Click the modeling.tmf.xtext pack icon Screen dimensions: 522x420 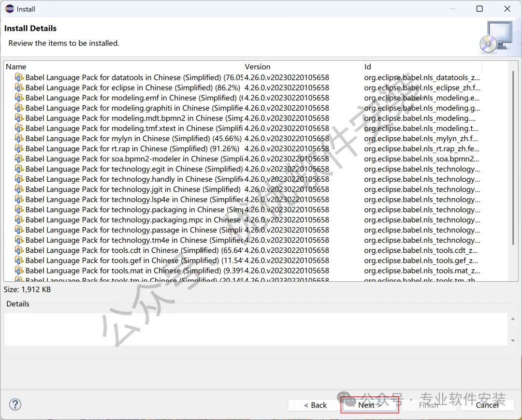pyautogui.click(x=19, y=128)
